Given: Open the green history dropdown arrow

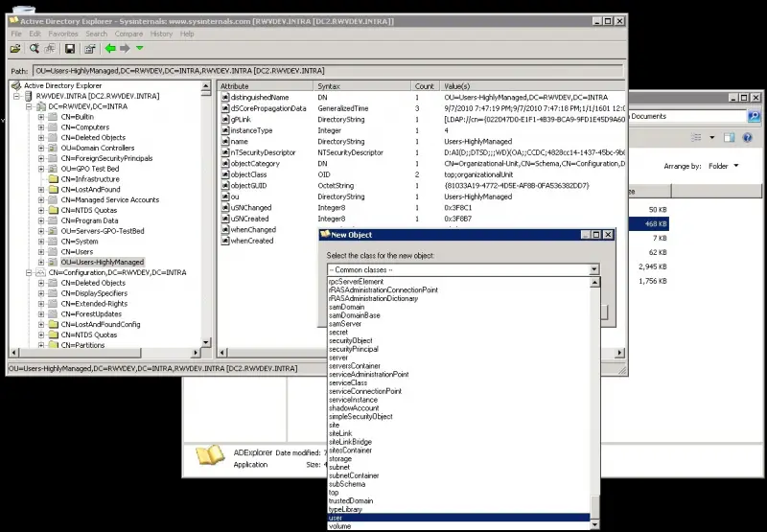Looking at the screenshot, I should point(140,48).
